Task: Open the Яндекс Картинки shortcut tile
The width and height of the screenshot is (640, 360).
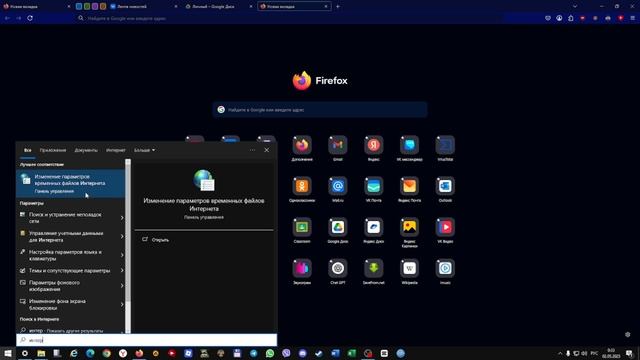Action: coord(409,227)
